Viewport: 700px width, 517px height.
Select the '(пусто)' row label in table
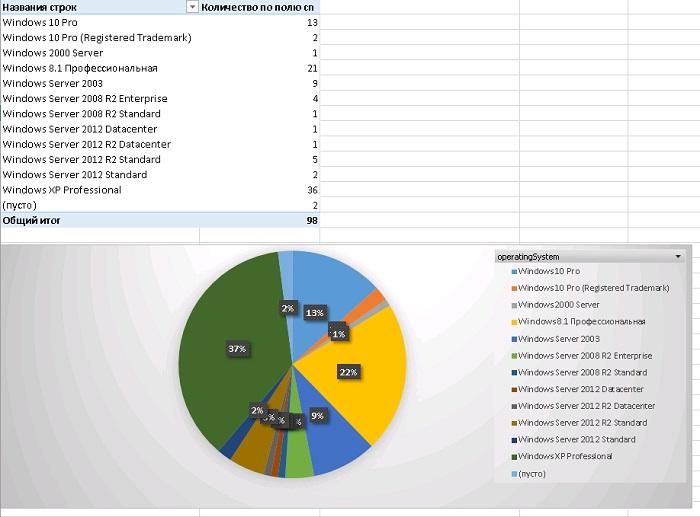[19, 205]
